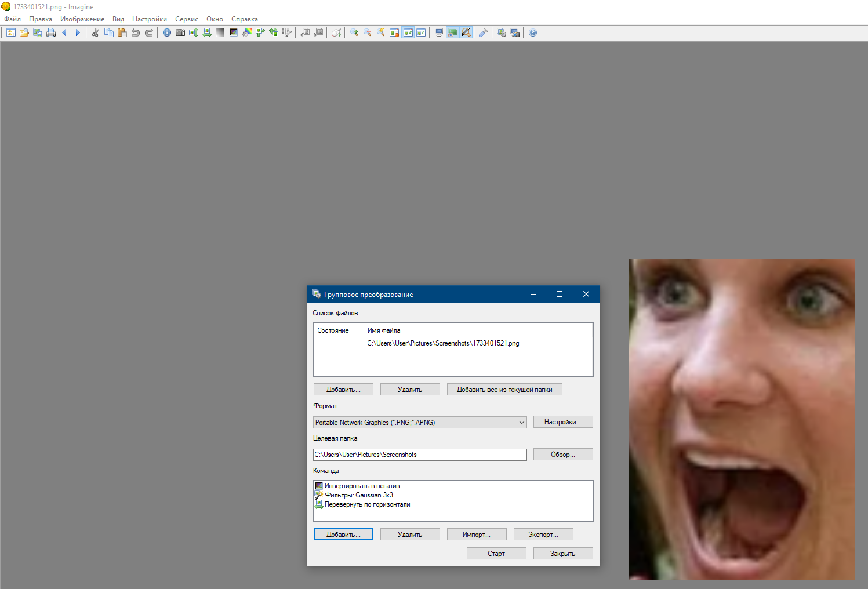Click the screen capture camera icon

(515, 32)
